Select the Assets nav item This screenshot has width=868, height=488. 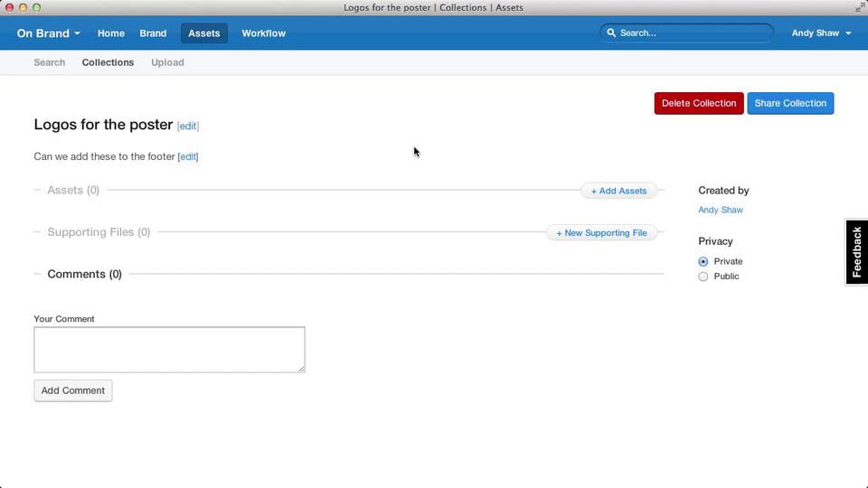click(203, 33)
